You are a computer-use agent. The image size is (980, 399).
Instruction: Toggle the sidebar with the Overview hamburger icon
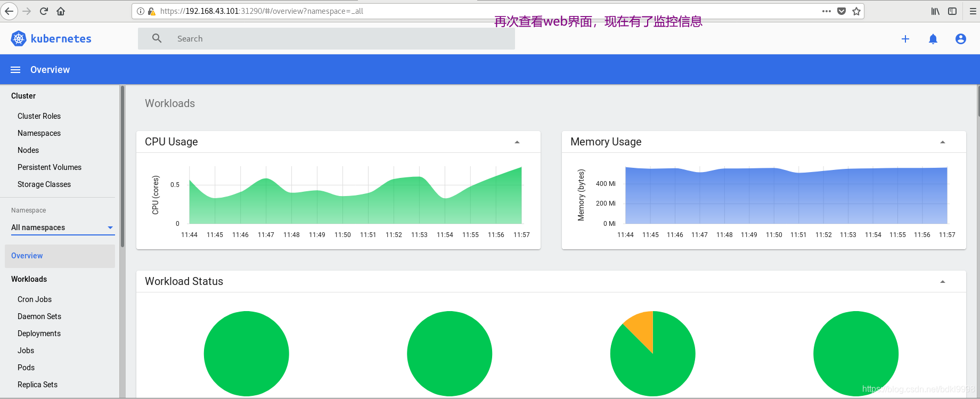15,70
